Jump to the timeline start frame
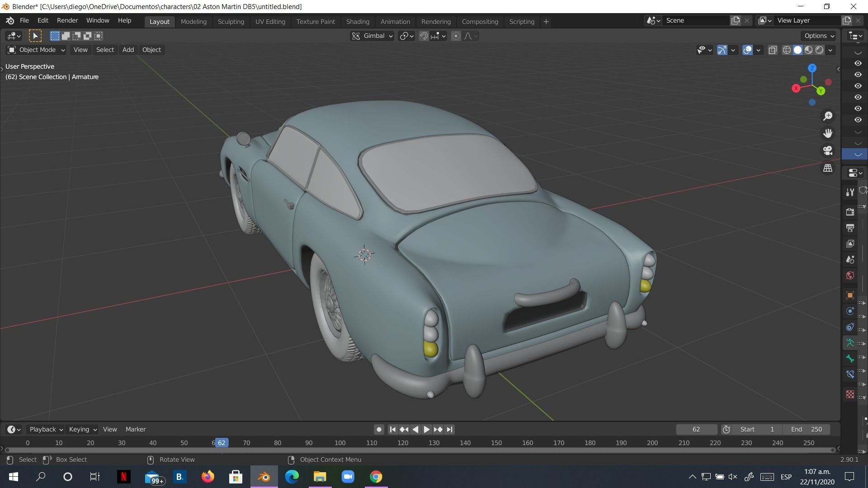The height and width of the screenshot is (488, 868). pyautogui.click(x=392, y=429)
